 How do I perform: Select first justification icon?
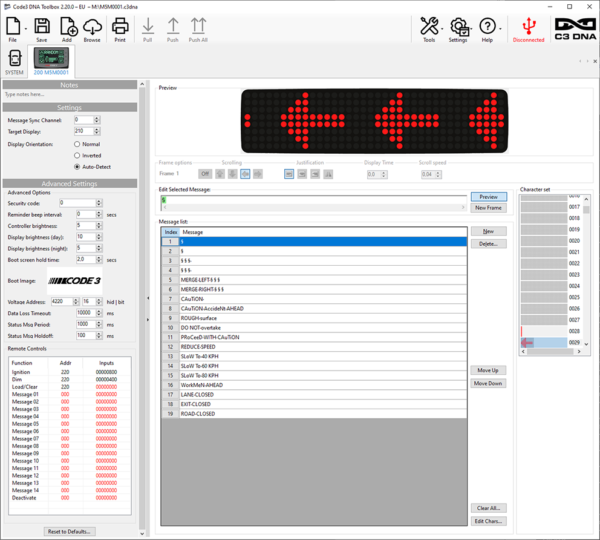click(x=289, y=174)
